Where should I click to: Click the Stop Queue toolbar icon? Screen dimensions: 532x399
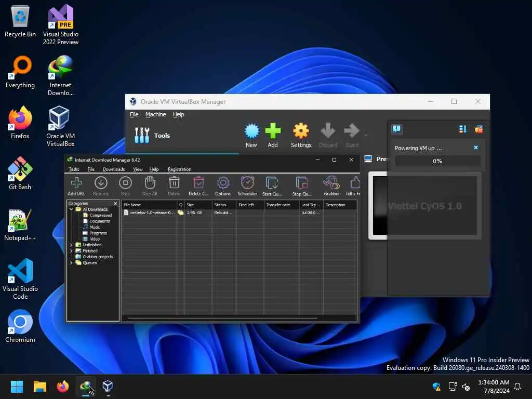click(302, 186)
